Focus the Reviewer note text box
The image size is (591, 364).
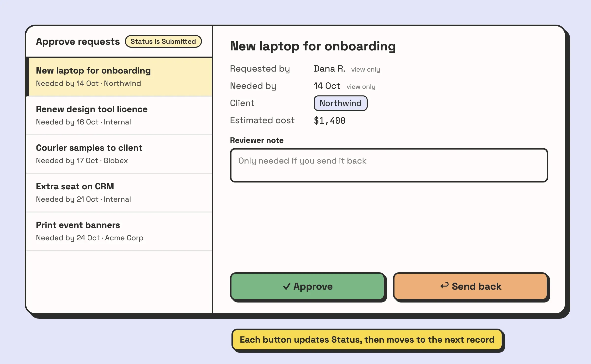[389, 165]
